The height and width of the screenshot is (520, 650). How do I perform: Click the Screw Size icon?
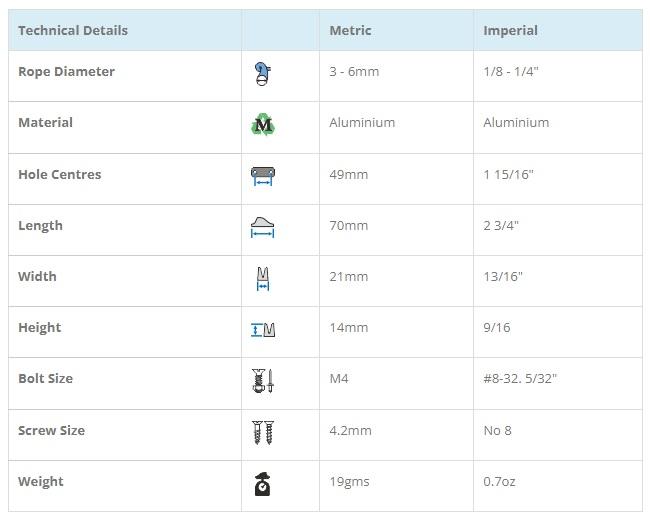[263, 432]
